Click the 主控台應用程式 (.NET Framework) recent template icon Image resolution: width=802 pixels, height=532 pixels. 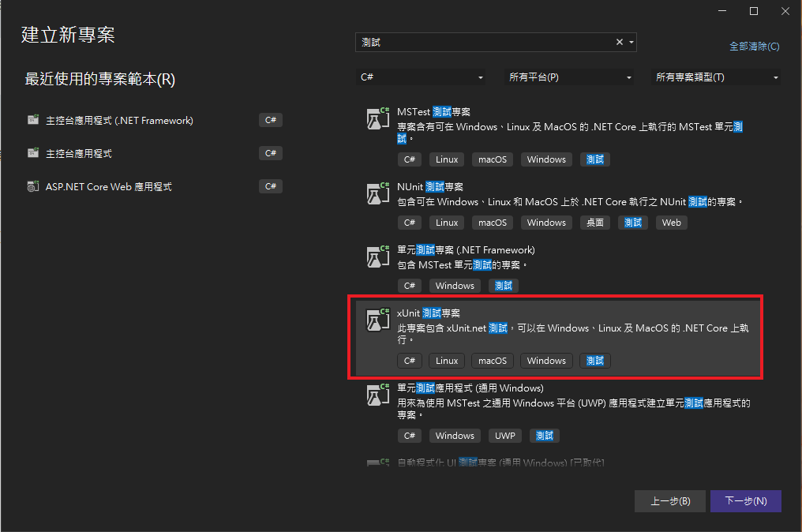(33, 120)
